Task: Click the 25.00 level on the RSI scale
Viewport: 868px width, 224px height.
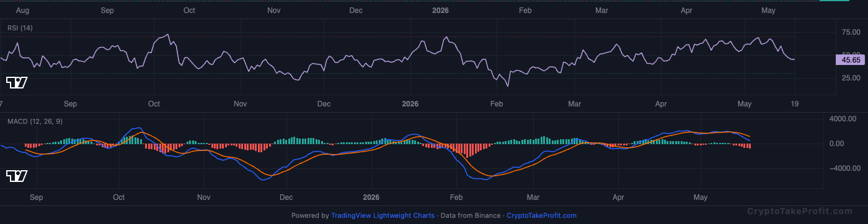Action: coord(850,78)
